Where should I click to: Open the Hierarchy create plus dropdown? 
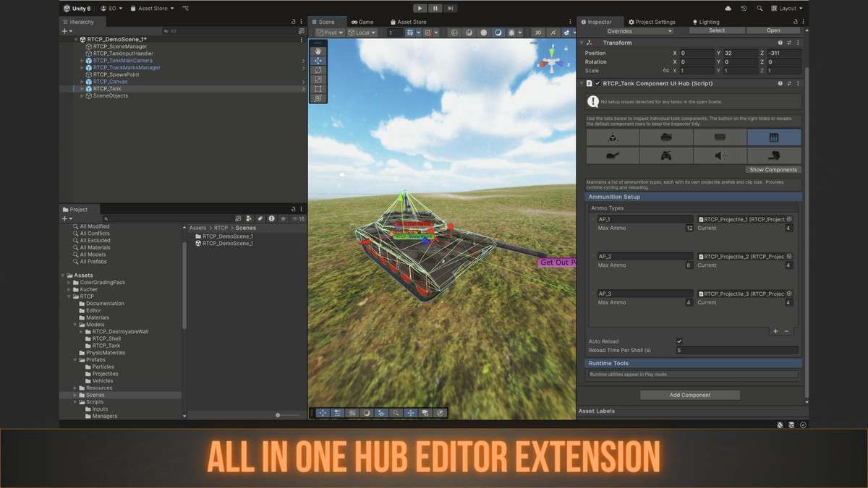point(67,31)
